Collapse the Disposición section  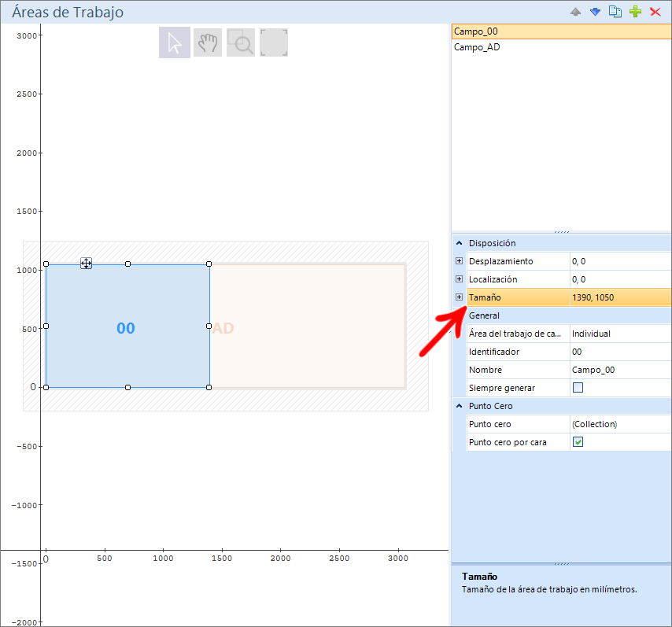pyautogui.click(x=459, y=243)
